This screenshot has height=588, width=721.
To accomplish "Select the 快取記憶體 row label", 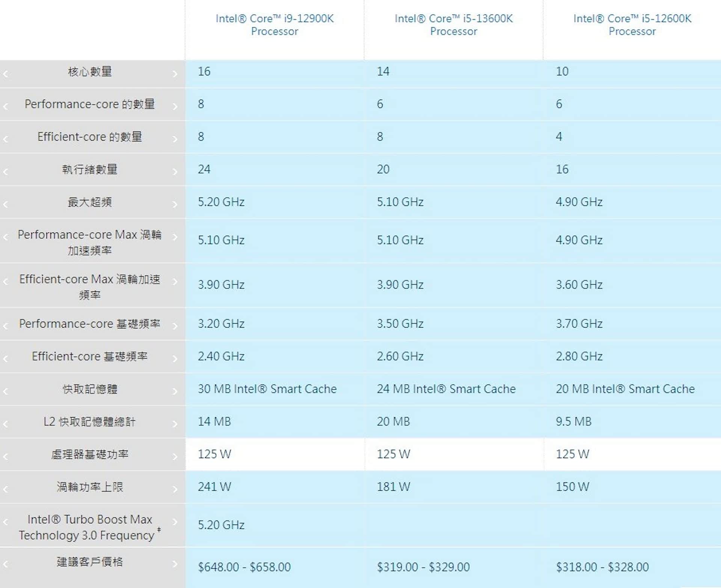I will [90, 389].
